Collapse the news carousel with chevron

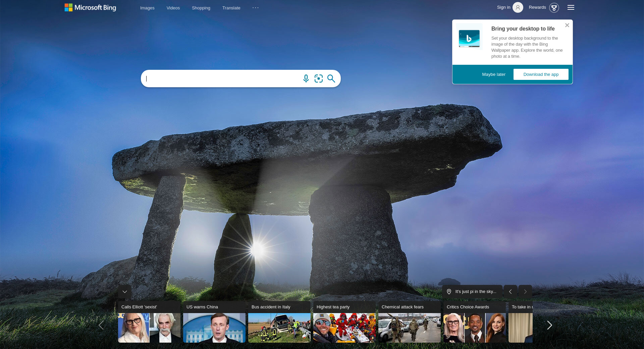(x=125, y=292)
